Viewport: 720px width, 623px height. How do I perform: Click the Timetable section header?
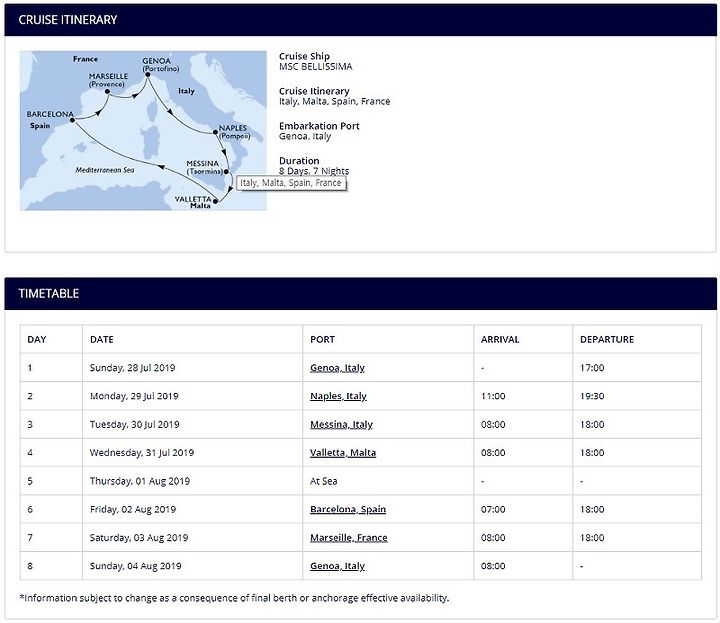point(360,293)
